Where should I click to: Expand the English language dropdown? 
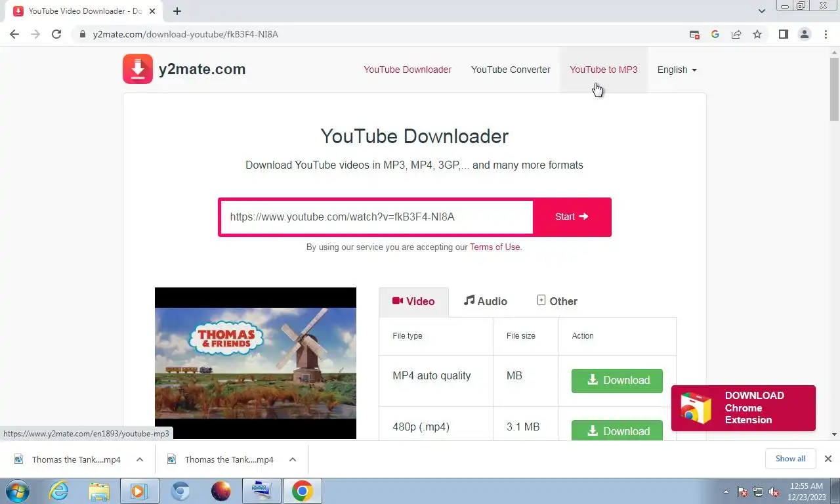coord(677,70)
